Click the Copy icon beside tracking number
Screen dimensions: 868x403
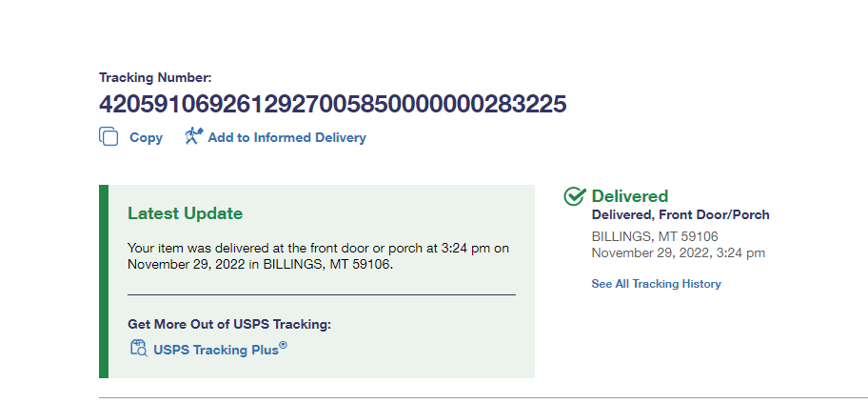(108, 136)
